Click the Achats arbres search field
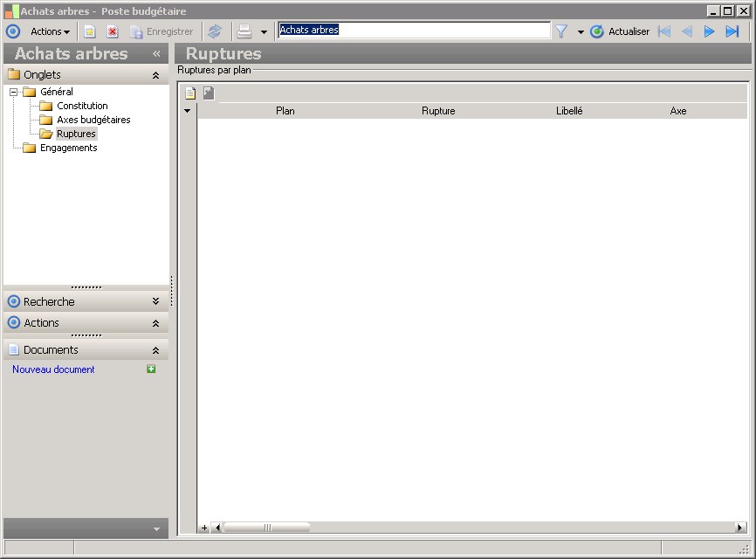The height and width of the screenshot is (559, 756). pos(414,30)
